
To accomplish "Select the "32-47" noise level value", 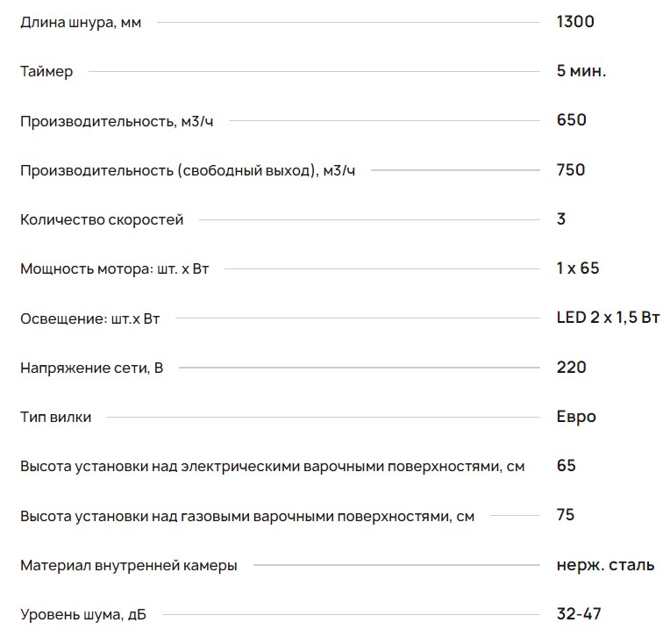I will [x=579, y=614].
